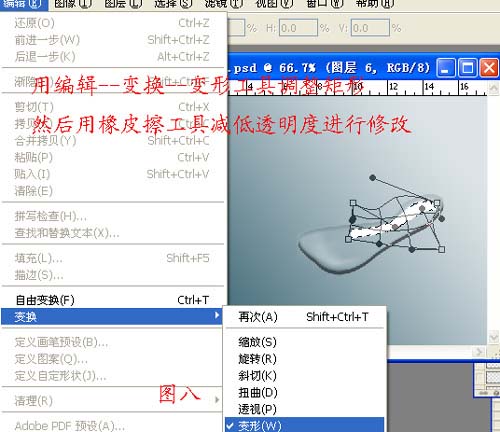Click 贴入(I) paste into entry
This screenshot has height=432, width=500.
click(x=112, y=174)
